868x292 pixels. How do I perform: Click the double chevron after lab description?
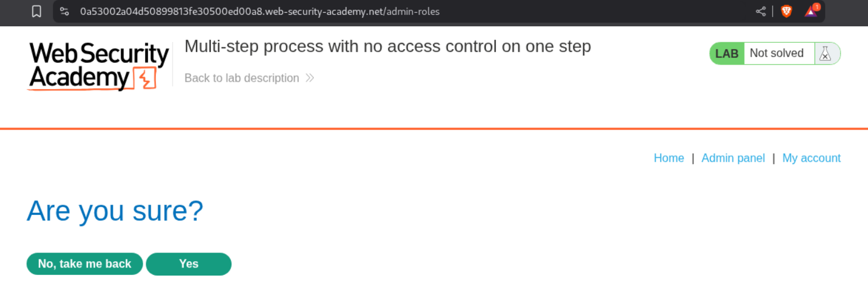click(x=310, y=78)
